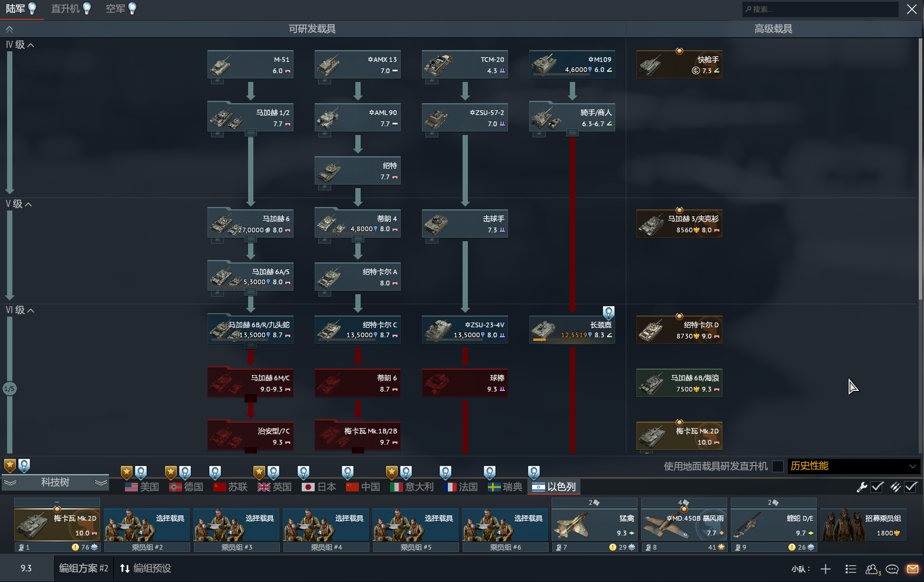Click the 马加赫 6B/海浪 premium tile
The image size is (924, 582).
[679, 383]
